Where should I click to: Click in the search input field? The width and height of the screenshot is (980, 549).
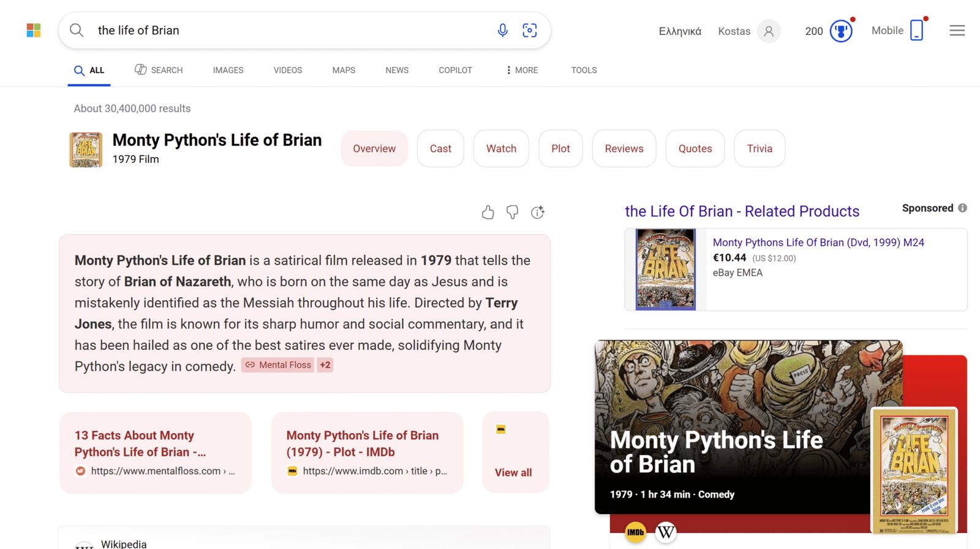288,31
